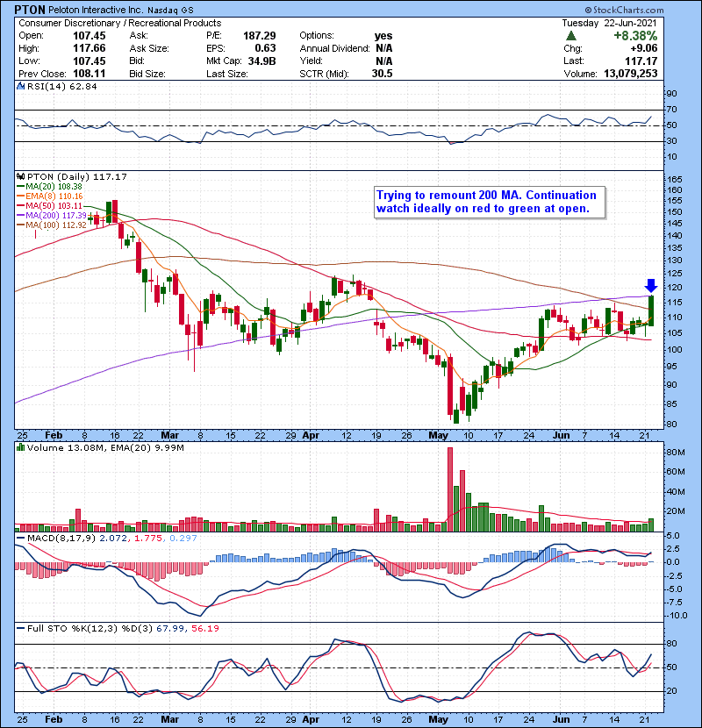
Task: Select the Last price 117.17 in header
Action: 641,61
